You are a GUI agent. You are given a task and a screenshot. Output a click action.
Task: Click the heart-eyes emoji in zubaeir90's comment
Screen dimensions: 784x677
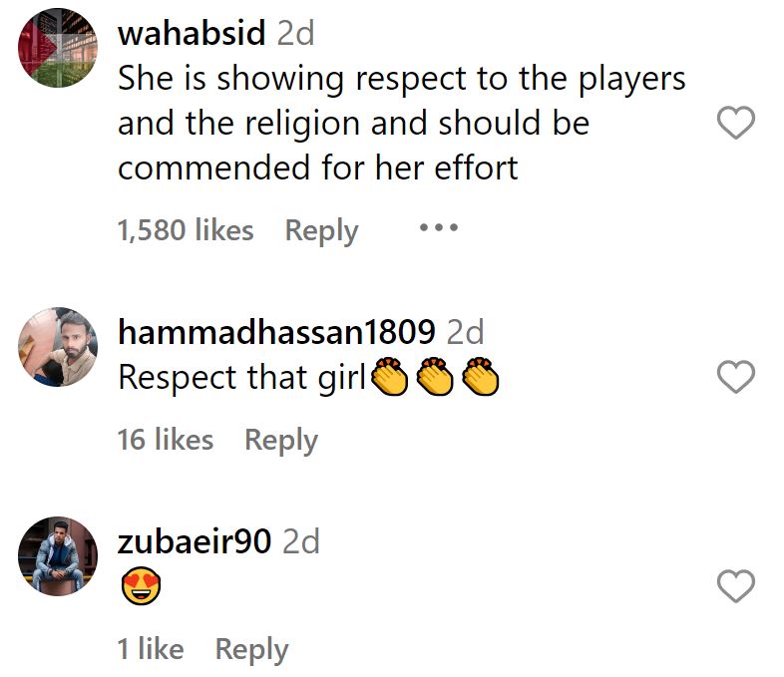[x=141, y=585]
